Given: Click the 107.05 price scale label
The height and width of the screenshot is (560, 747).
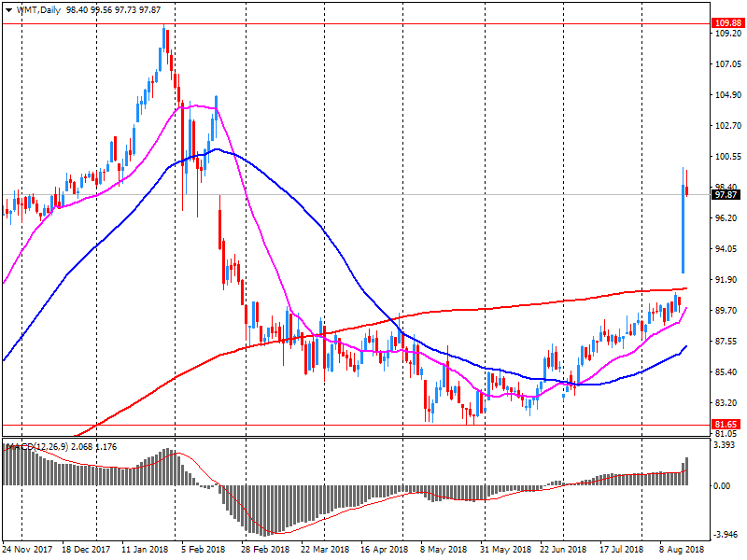Looking at the screenshot, I should pos(726,64).
